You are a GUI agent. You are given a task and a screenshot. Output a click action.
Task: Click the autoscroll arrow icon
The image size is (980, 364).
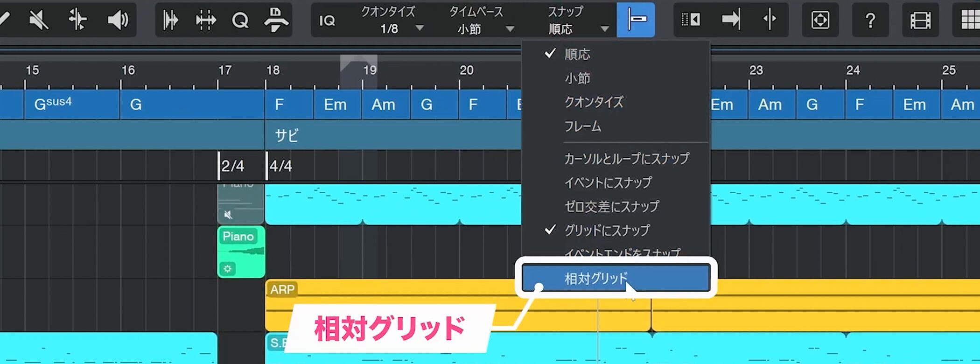pyautogui.click(x=730, y=20)
